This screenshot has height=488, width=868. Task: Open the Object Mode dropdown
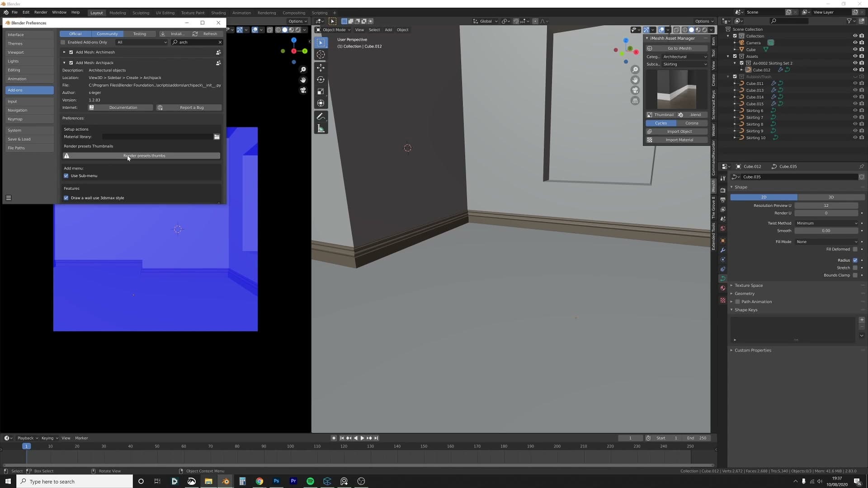tap(333, 30)
